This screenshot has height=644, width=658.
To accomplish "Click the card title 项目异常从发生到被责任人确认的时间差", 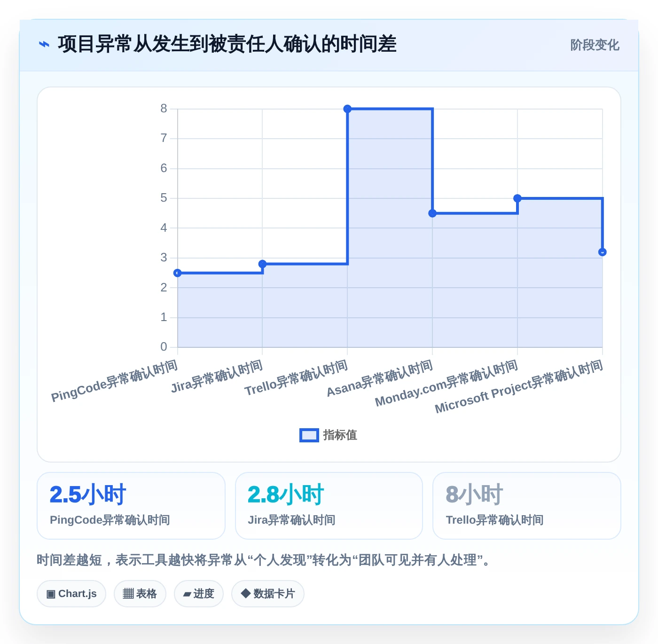I will (227, 44).
